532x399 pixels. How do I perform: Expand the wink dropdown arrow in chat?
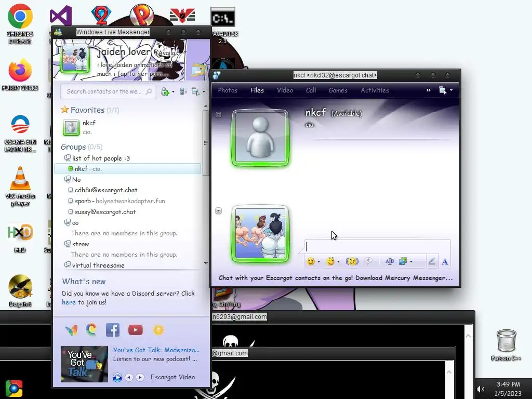point(339,262)
